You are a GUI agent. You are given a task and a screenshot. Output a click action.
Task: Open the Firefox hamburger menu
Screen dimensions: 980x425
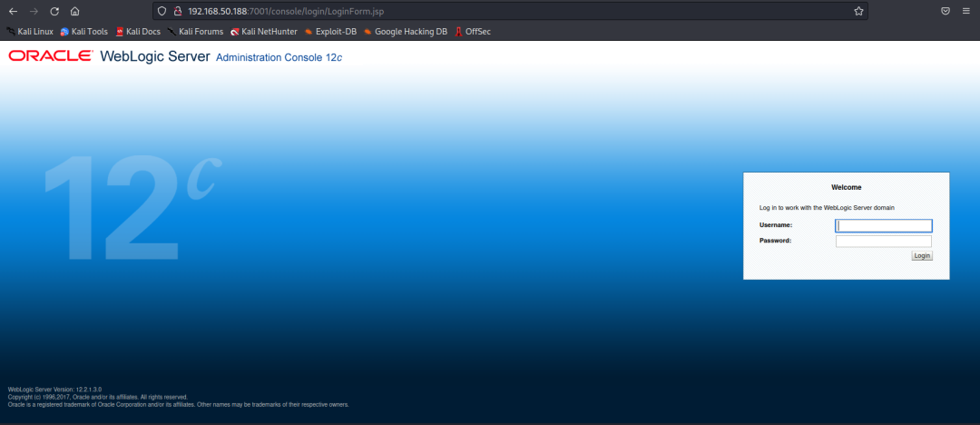[966, 11]
